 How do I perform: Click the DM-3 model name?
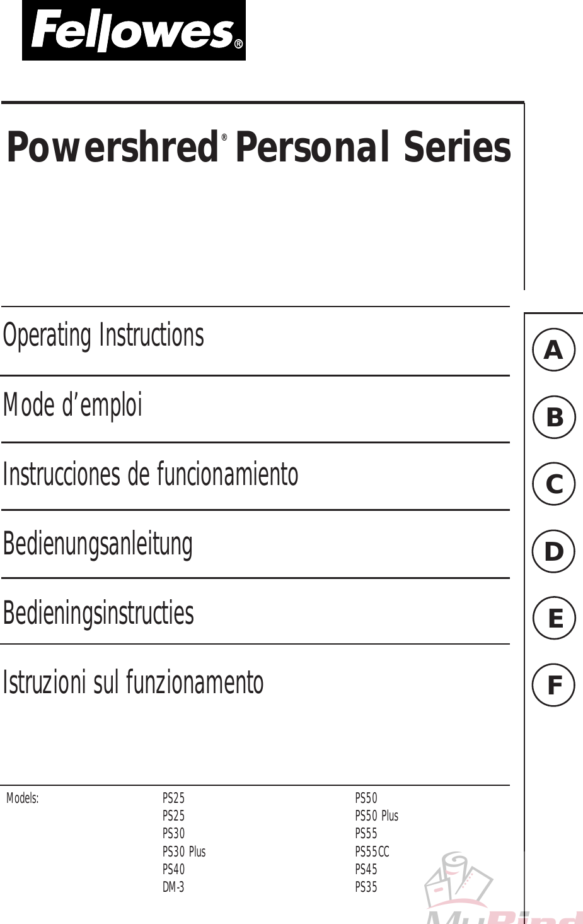[x=173, y=887]
